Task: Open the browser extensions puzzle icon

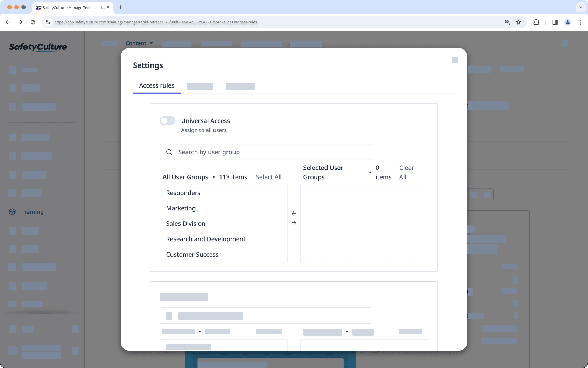Action: coord(536,22)
